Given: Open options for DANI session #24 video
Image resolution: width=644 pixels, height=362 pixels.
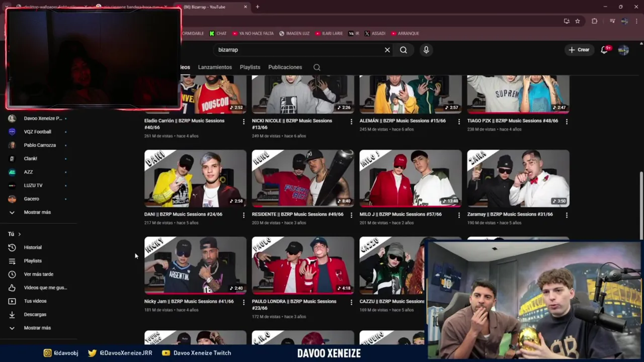Looking at the screenshot, I should [244, 215].
